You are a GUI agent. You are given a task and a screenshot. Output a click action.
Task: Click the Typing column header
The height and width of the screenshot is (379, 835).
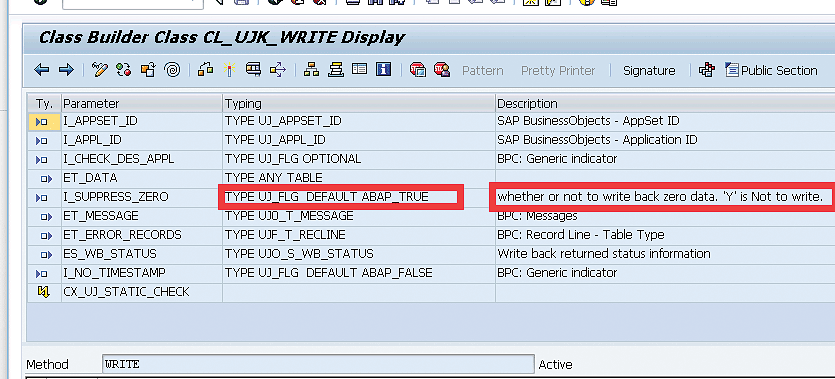pyautogui.click(x=358, y=103)
